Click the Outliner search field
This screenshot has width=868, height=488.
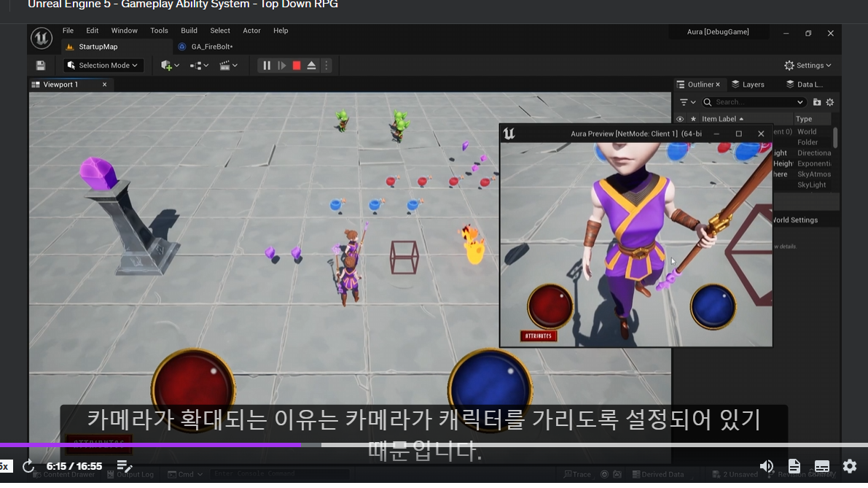click(x=753, y=102)
